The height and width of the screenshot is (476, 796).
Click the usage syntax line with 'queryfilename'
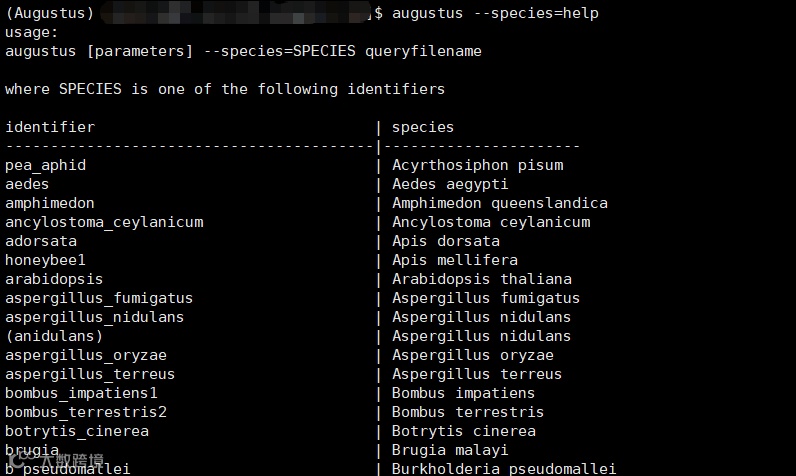click(x=243, y=51)
